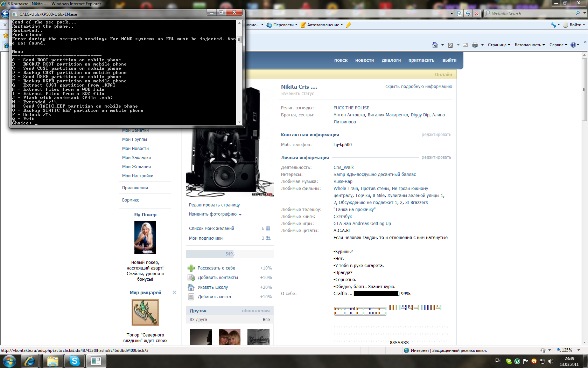Click Добавить контакты link
Image resolution: width=588 pixels, height=368 pixels.
[x=218, y=278]
